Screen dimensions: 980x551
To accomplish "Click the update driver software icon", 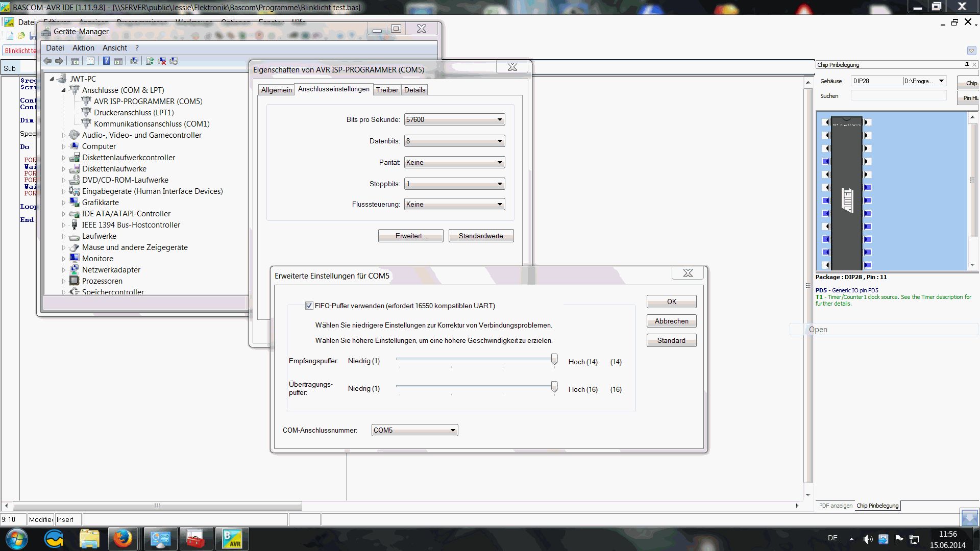I will click(x=150, y=61).
